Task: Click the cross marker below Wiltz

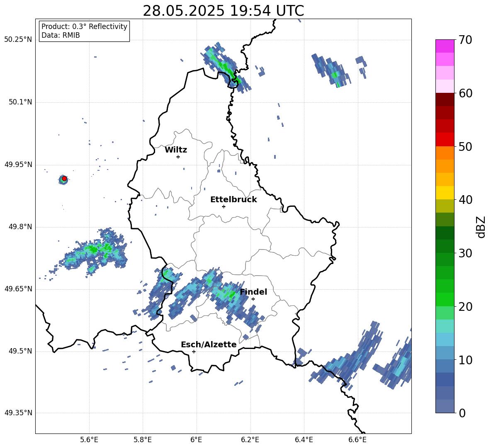Action: [178, 157]
